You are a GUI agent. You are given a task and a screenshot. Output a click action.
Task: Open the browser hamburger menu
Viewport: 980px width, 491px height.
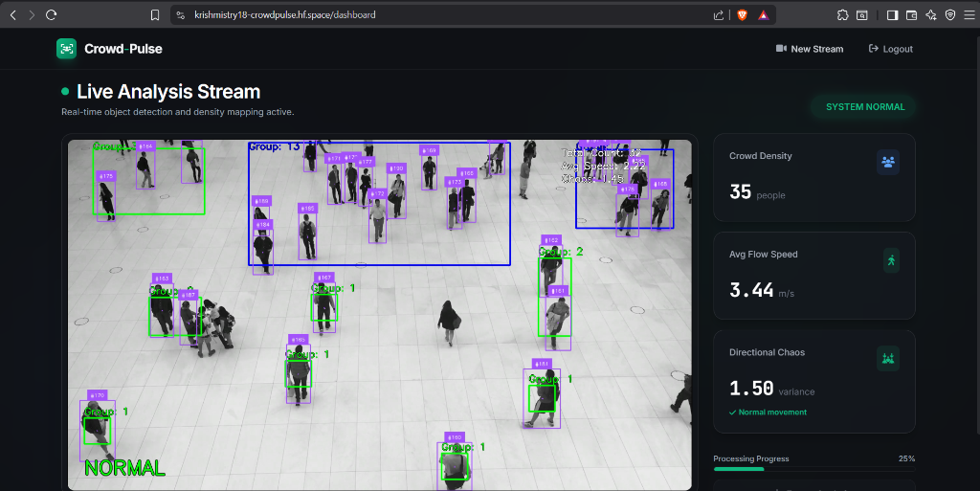969,15
